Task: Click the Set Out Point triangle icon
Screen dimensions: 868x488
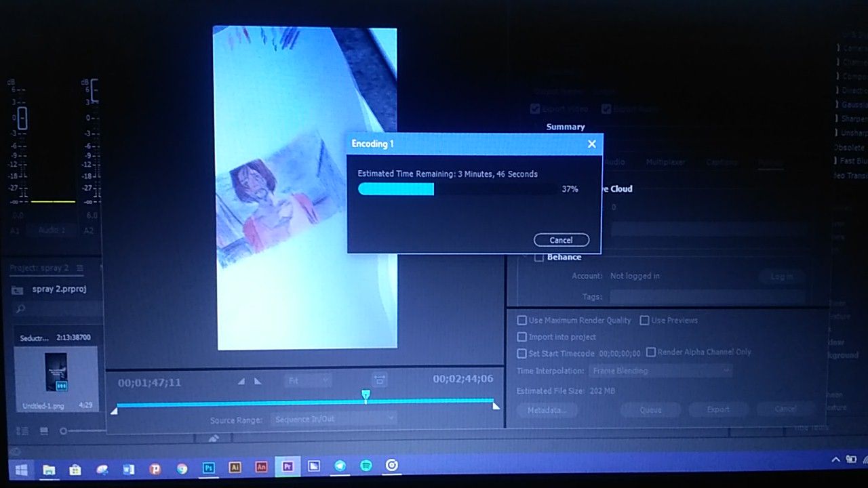Action: [x=258, y=382]
